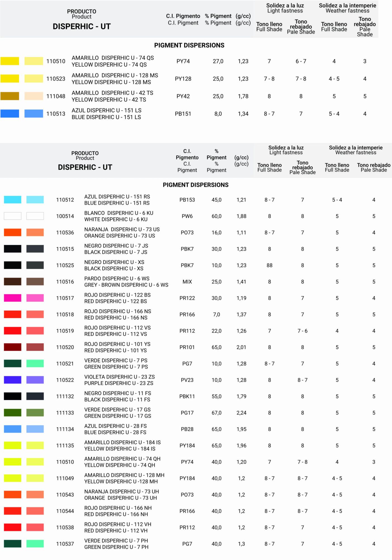Select product code 100514

tap(65, 216)
